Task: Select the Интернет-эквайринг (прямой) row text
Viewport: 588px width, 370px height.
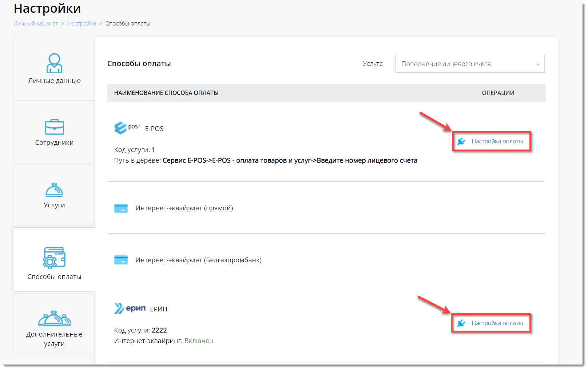Action: [184, 208]
